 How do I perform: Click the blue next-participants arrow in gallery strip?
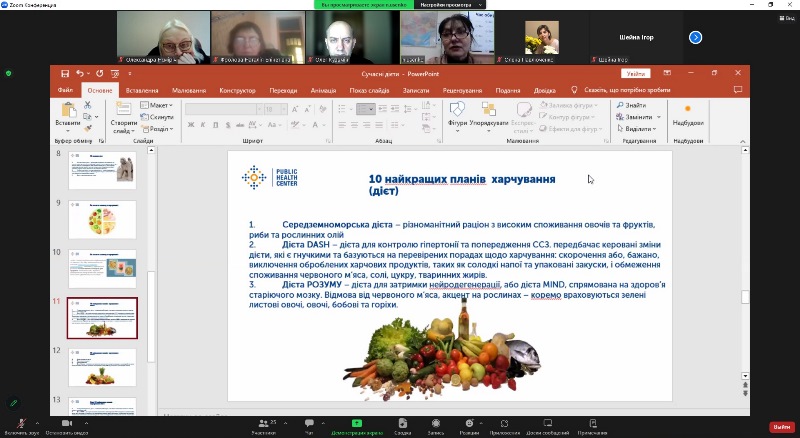(695, 37)
